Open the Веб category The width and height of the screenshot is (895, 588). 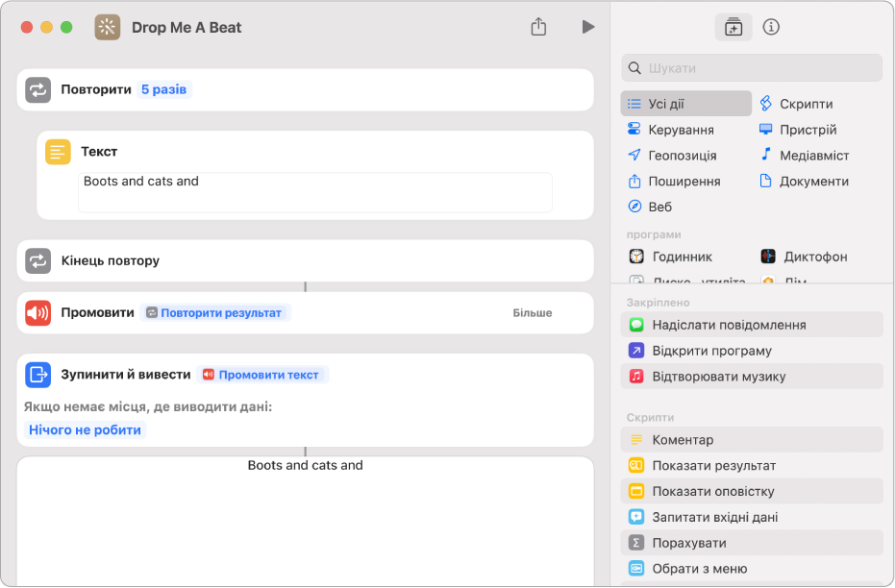click(650, 207)
